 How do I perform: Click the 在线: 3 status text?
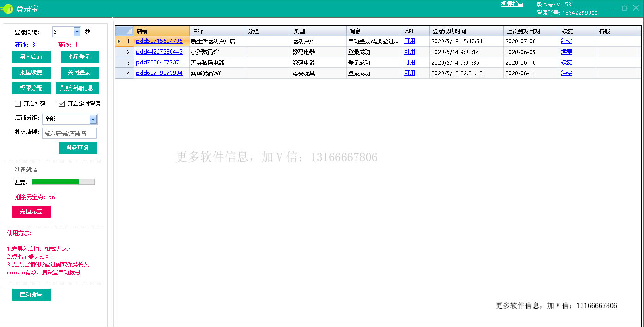coord(25,45)
